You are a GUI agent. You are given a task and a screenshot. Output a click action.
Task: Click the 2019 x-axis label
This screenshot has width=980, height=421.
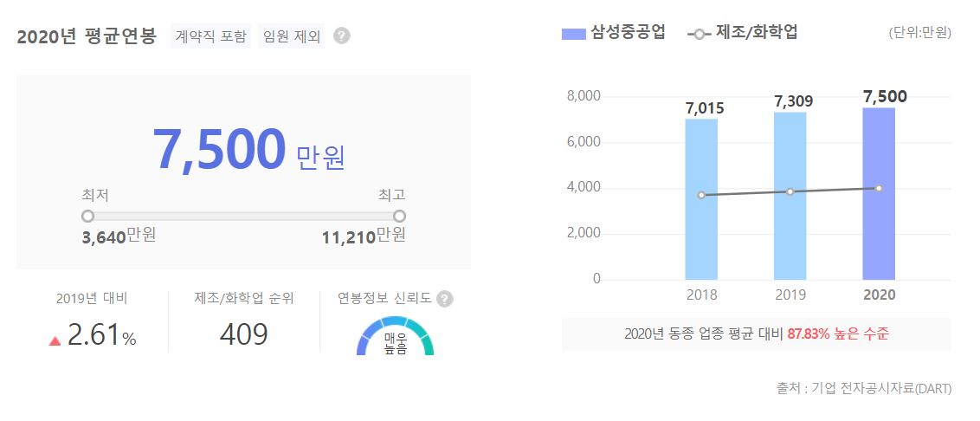coord(790,295)
